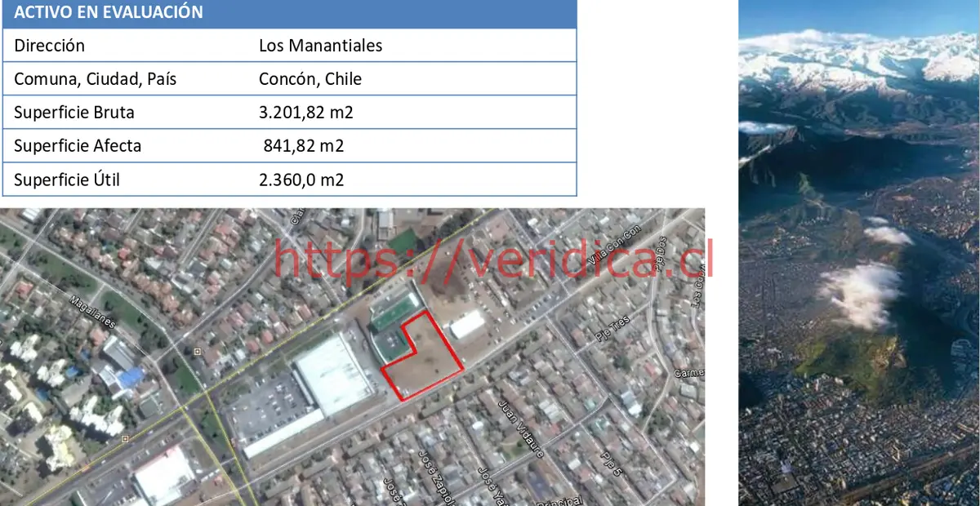980x506 pixels.
Task: Click the aerial mountain photo thumbnail
Action: (x=857, y=253)
